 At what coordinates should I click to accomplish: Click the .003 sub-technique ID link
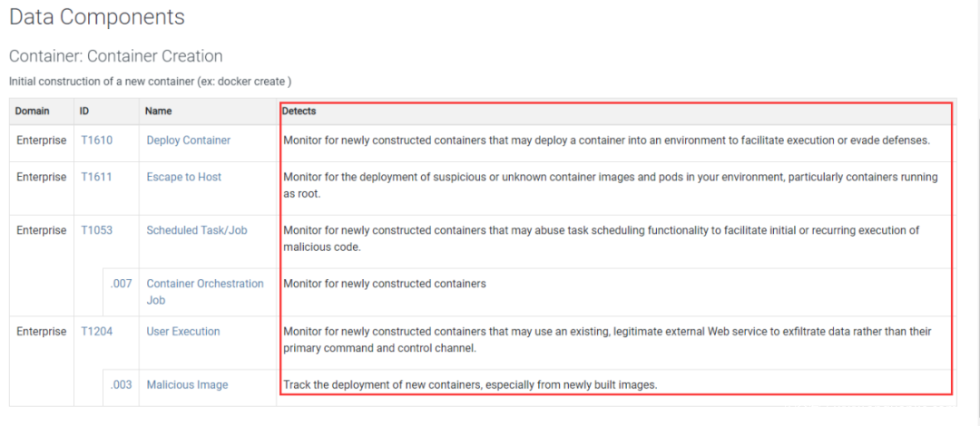click(121, 385)
